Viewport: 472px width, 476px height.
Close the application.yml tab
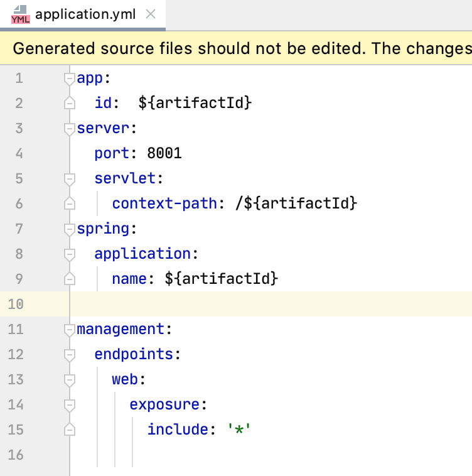click(151, 14)
